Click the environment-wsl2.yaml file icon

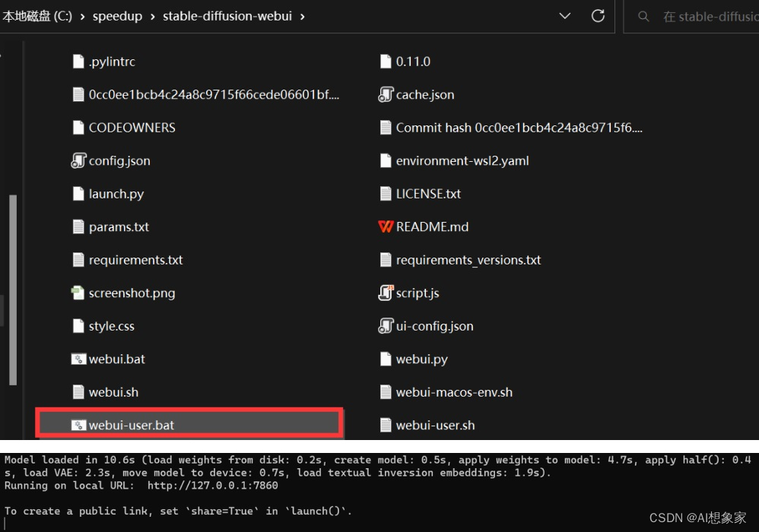(386, 160)
